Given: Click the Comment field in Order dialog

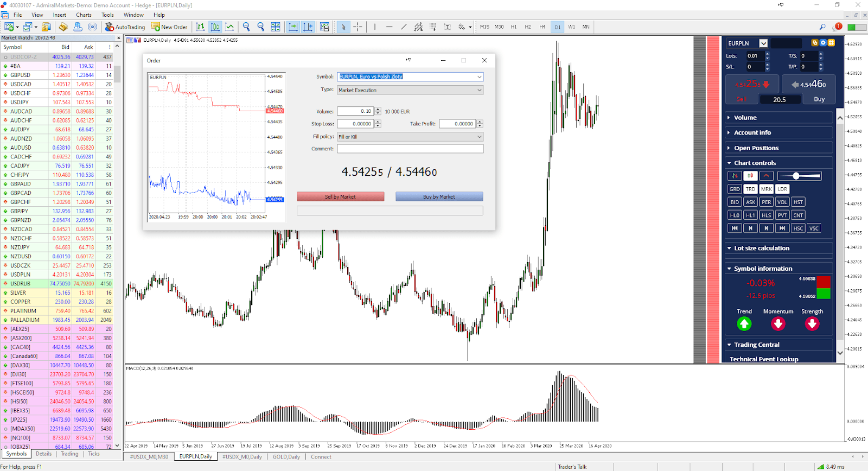Looking at the screenshot, I should click(x=410, y=149).
